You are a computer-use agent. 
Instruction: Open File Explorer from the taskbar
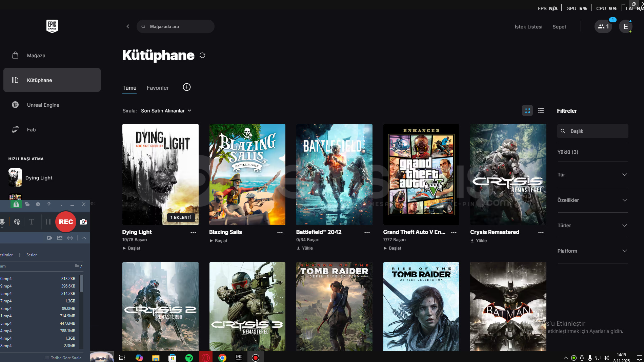click(156, 358)
